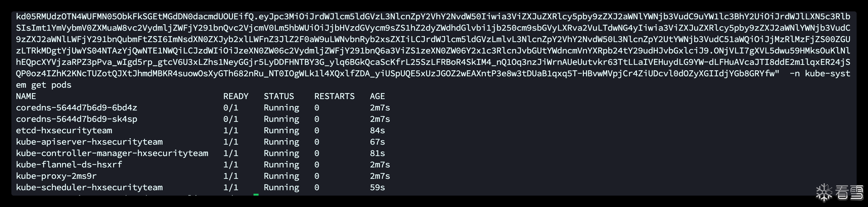
Task: Click the kube-flannel-ds-hsxrf pod name
Action: (x=69, y=165)
